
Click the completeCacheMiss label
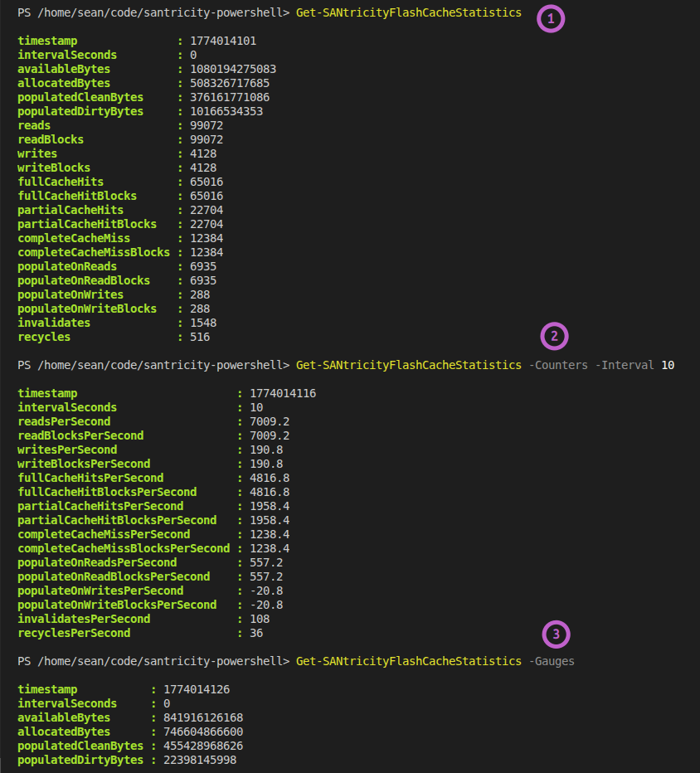pyautogui.click(x=74, y=238)
